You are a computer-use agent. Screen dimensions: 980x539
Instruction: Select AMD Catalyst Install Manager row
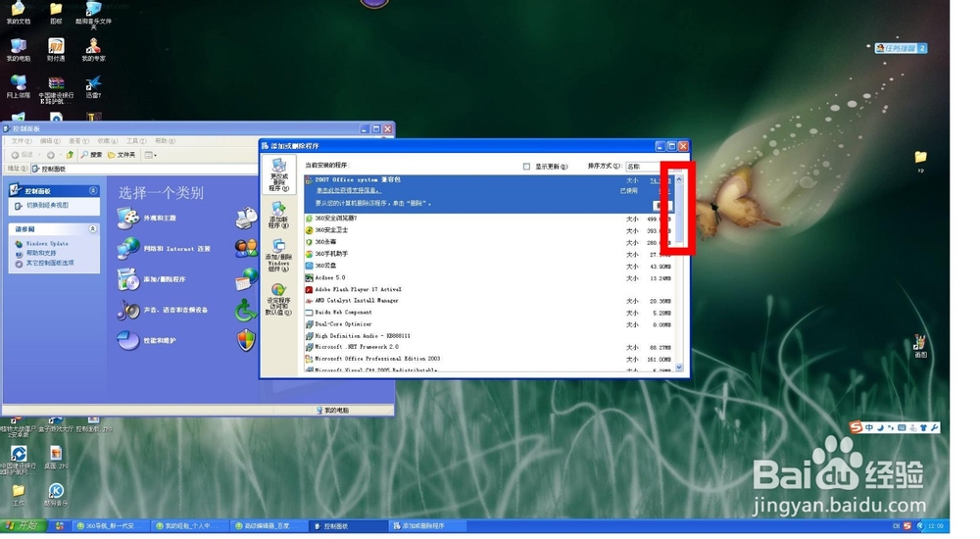click(x=489, y=301)
